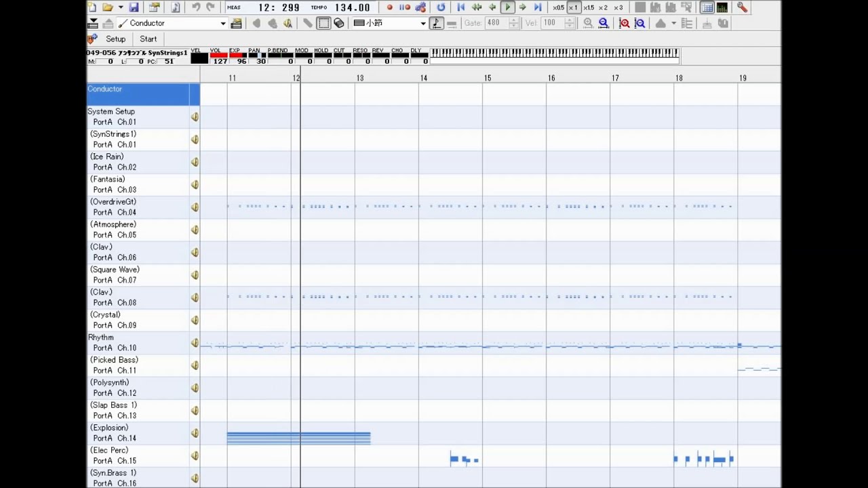Open the 小節 grid unit dropdown
This screenshot has width=868, height=488.
[423, 24]
